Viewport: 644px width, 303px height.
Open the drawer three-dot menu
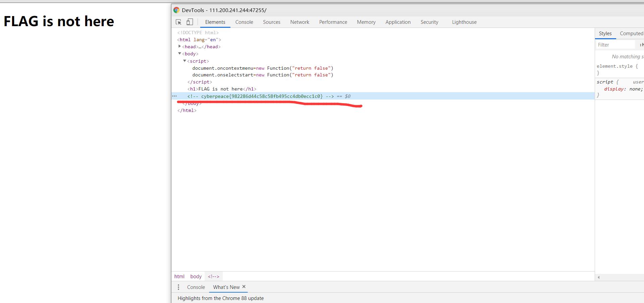178,287
